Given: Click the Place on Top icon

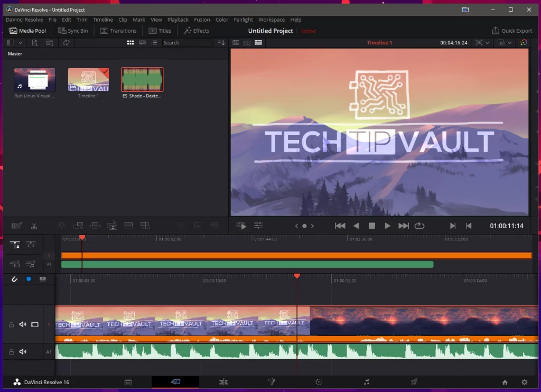Looking at the screenshot, I should tap(128, 226).
